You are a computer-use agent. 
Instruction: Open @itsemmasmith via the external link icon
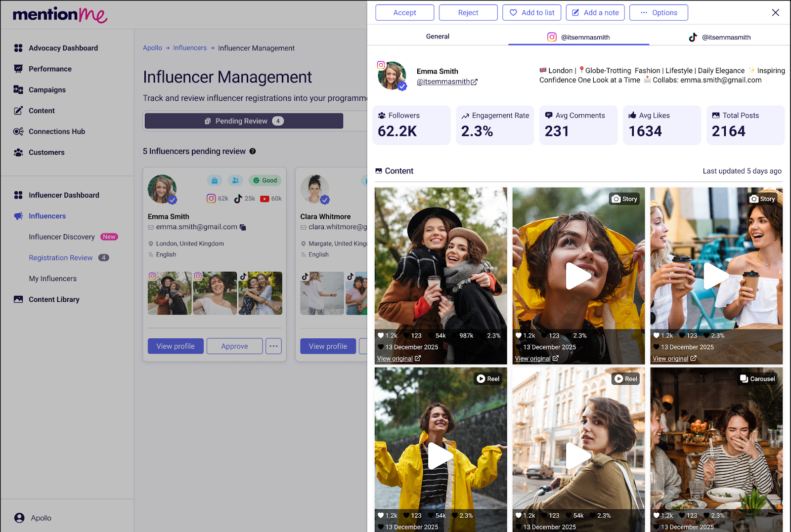click(474, 82)
